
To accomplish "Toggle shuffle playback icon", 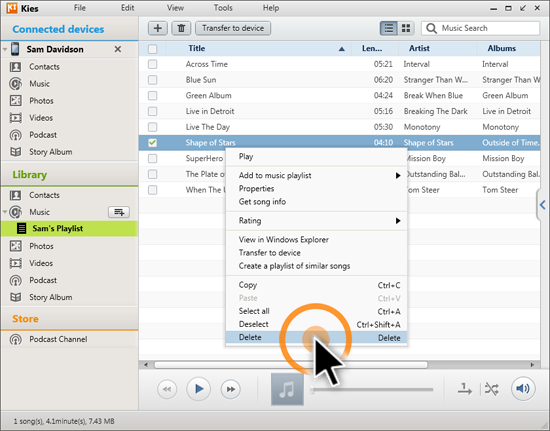I will tap(491, 389).
